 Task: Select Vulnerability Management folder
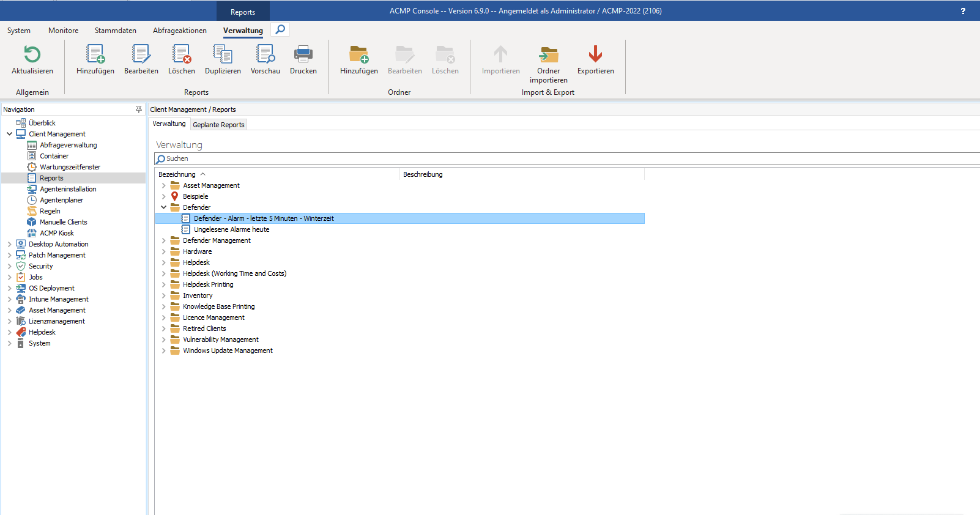pyautogui.click(x=221, y=339)
